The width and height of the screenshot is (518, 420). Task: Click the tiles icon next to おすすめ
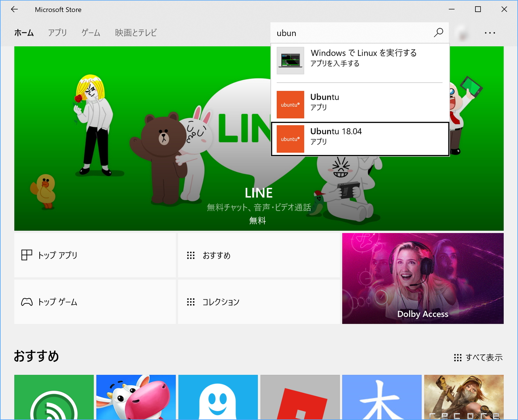coord(190,255)
